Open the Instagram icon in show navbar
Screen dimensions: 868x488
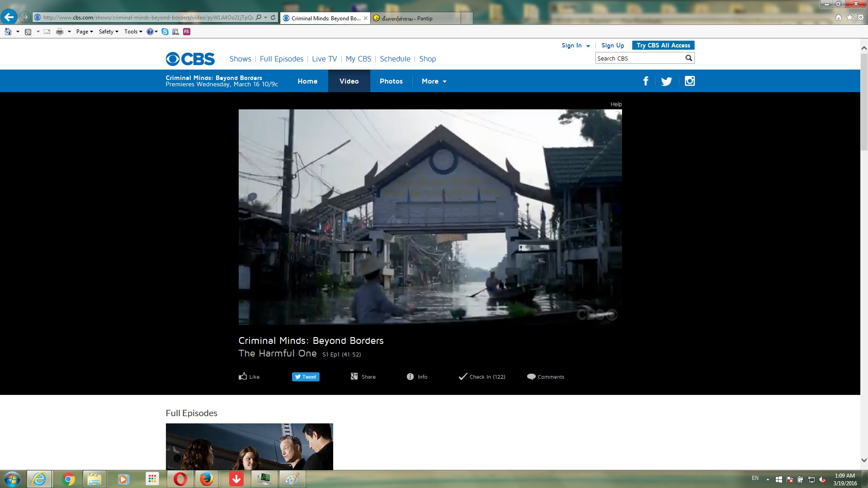689,81
